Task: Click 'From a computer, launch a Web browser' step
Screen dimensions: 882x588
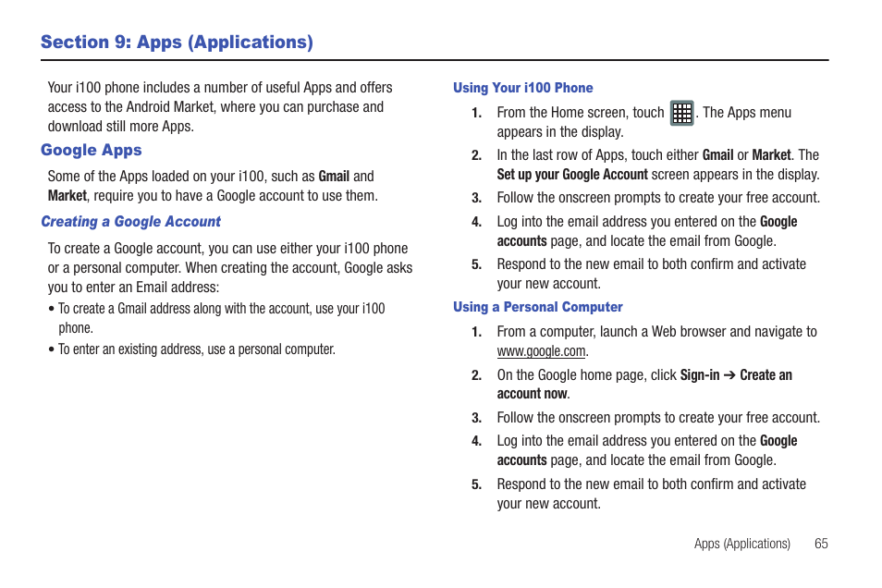Action: [657, 341]
